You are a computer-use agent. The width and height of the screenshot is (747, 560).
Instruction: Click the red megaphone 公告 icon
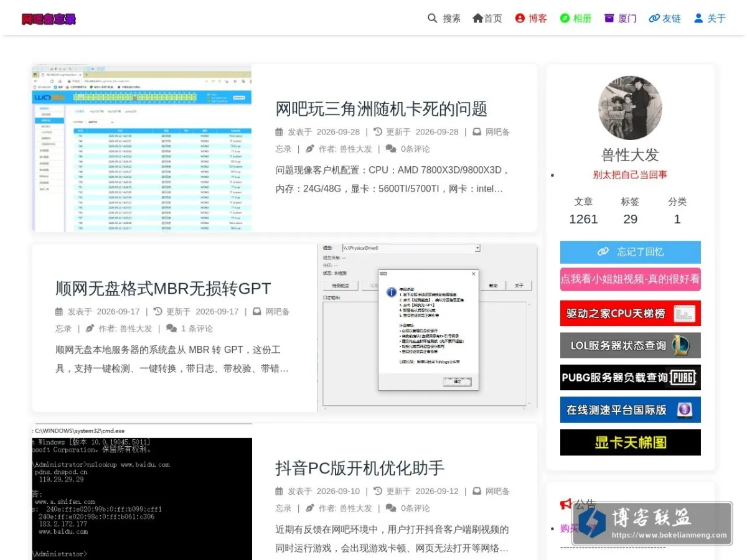[566, 503]
